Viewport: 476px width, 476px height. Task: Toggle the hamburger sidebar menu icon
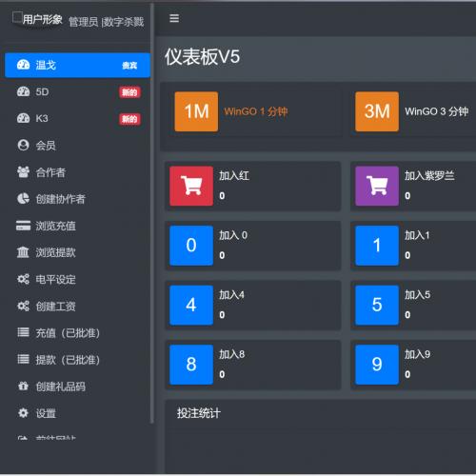click(x=174, y=18)
